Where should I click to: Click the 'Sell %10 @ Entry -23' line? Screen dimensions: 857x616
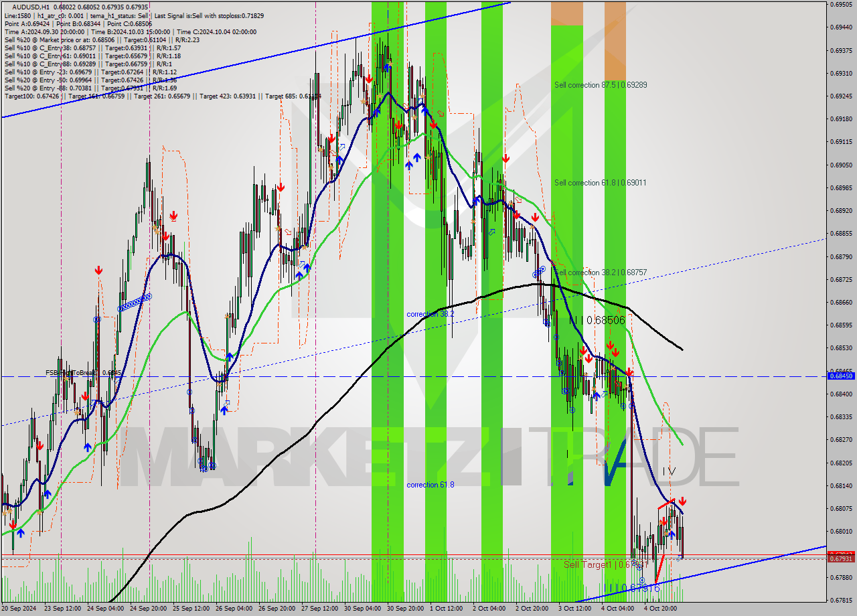(x=90, y=72)
